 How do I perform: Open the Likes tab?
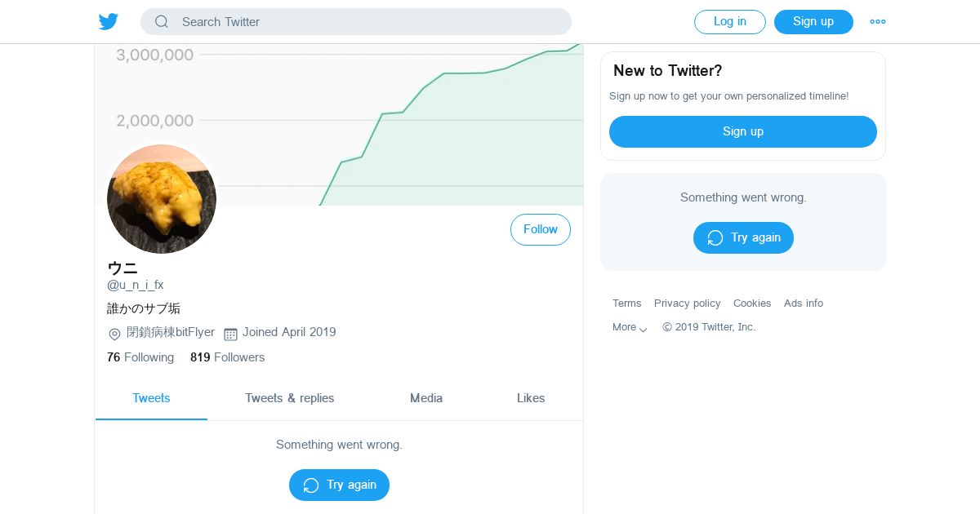[x=531, y=398]
